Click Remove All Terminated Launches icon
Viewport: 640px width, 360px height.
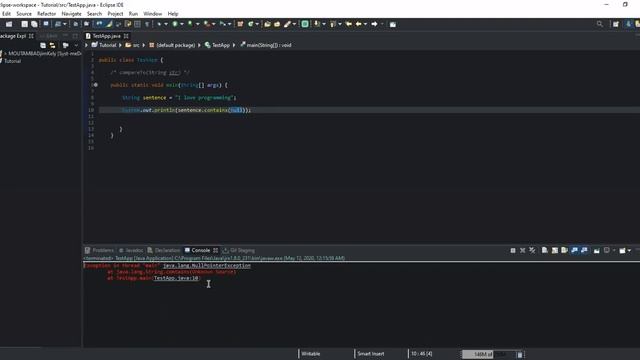point(532,250)
